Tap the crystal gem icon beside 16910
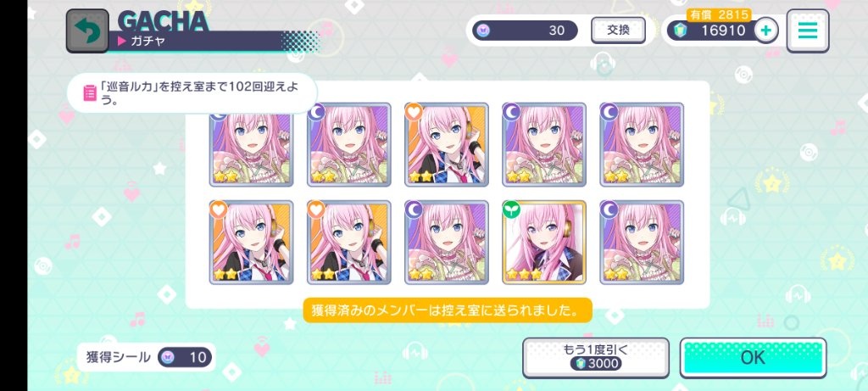Viewport: 868px width, 391px height. pyautogui.click(x=681, y=31)
